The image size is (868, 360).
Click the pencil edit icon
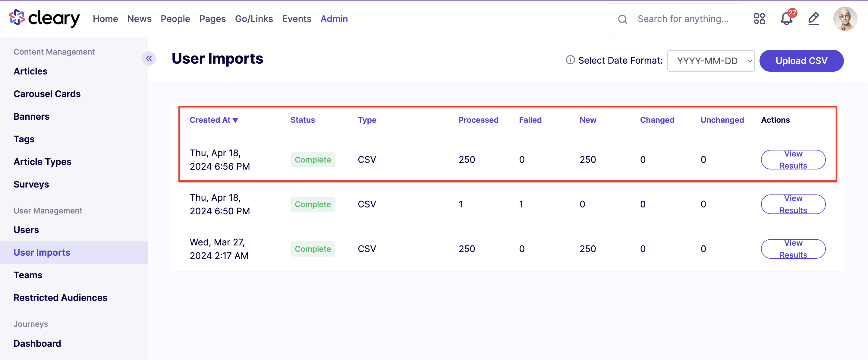coord(813,18)
